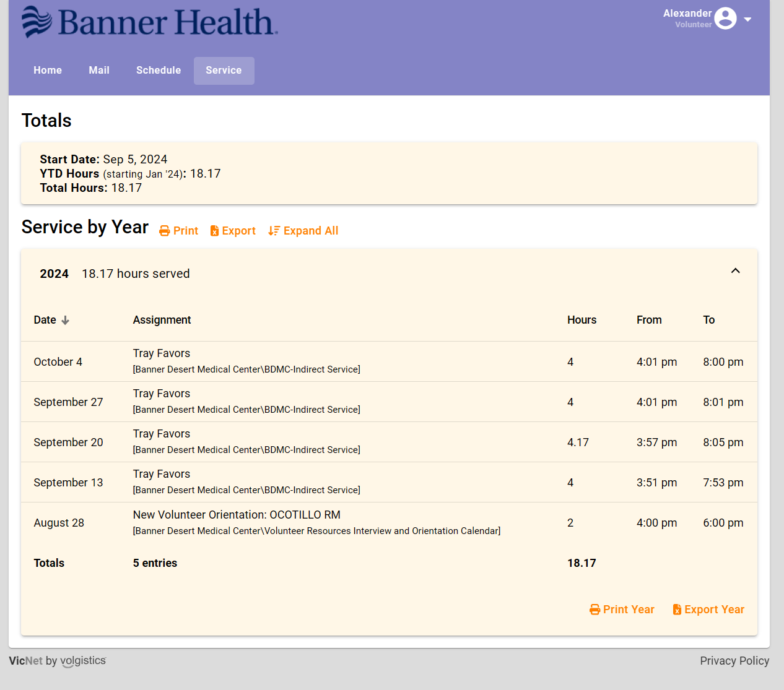
Task: Click the 5 entries total text
Action: coord(155,563)
